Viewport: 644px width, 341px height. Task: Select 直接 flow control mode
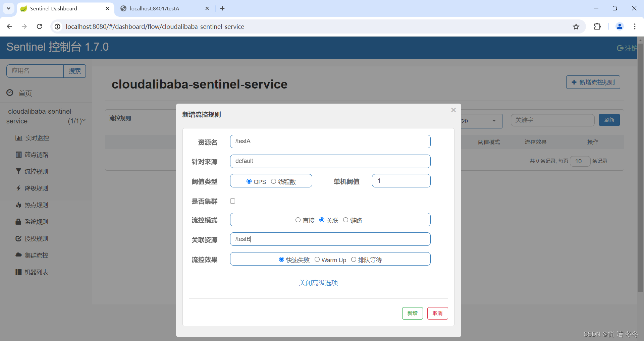coord(298,220)
